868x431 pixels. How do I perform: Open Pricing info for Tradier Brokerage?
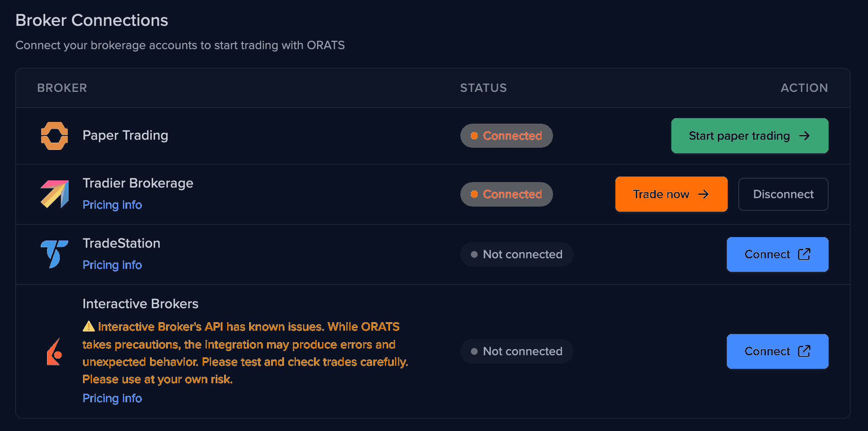(112, 205)
